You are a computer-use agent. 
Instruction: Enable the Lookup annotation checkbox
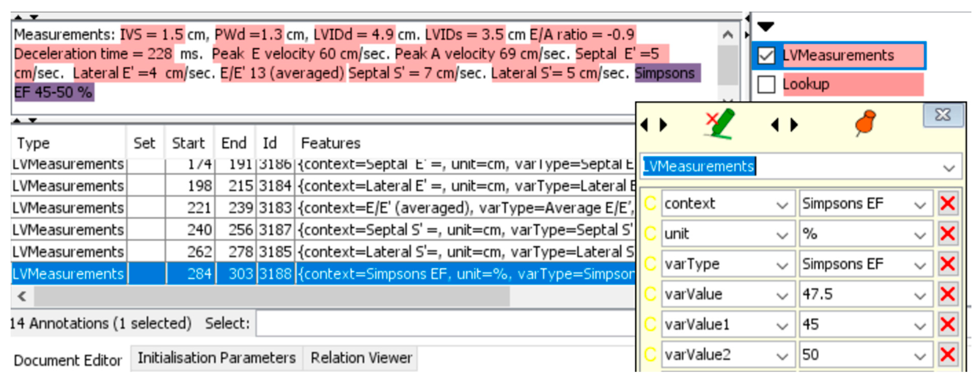coord(766,84)
